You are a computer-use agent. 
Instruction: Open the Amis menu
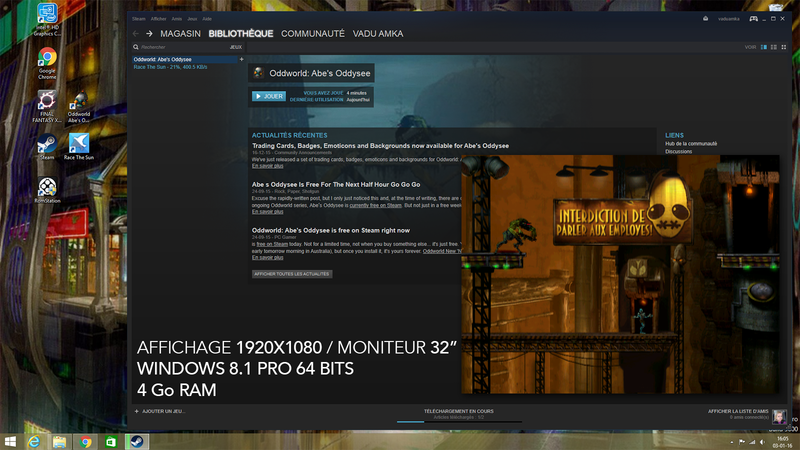pos(177,19)
